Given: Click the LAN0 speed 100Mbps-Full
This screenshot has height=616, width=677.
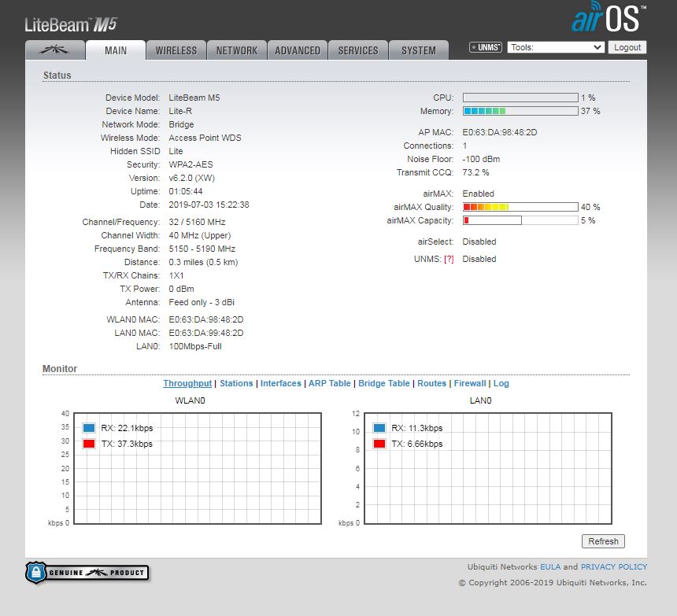Looking at the screenshot, I should point(195,346).
